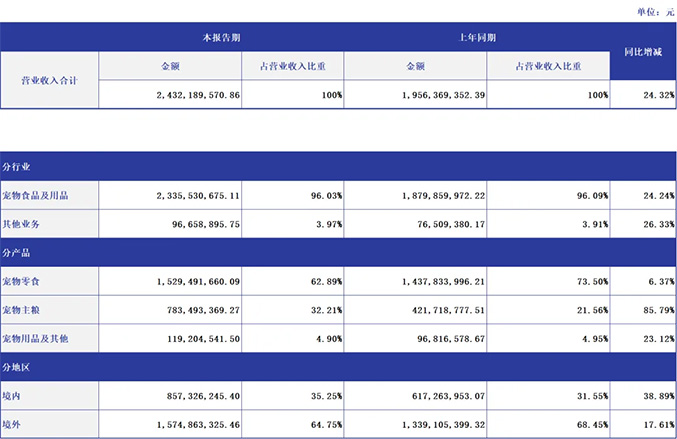Click the 境外 row label
Image resolution: width=677 pixels, height=439 pixels.
50,425
